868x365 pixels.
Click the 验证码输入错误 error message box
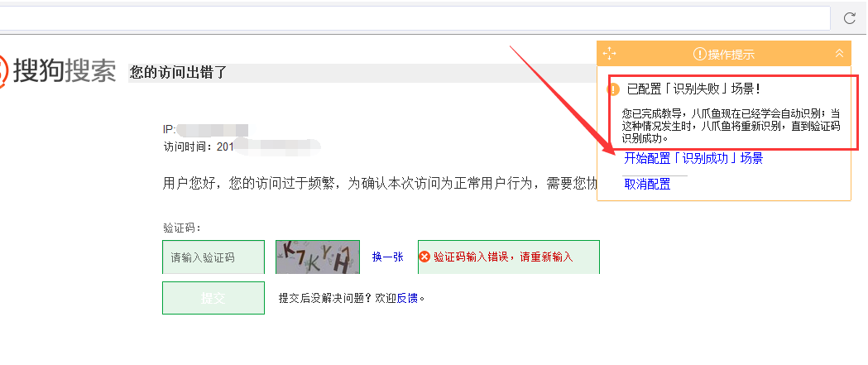coord(509,257)
